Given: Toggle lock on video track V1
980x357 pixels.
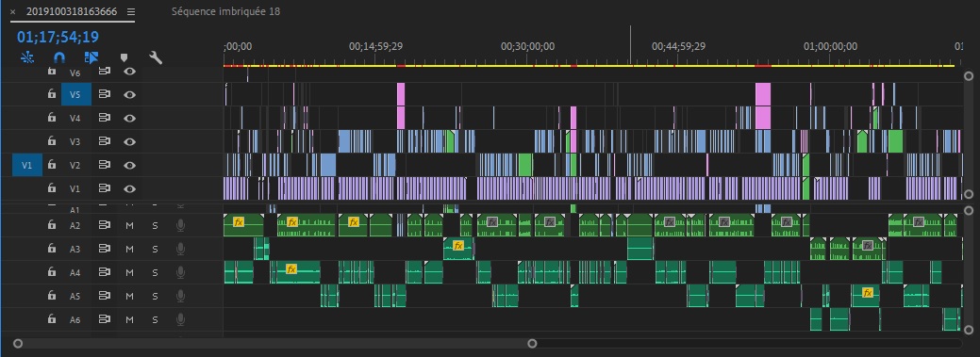Looking at the screenshot, I should pyautogui.click(x=52, y=187).
